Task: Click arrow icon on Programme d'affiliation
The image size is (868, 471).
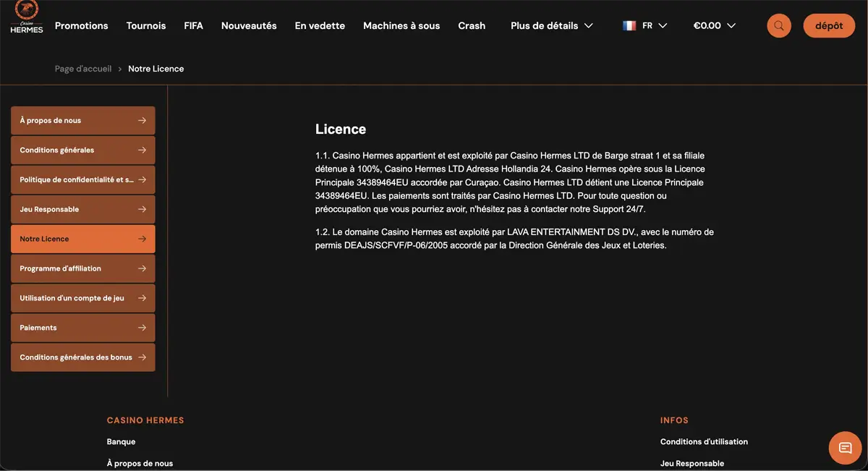Action: (142, 268)
